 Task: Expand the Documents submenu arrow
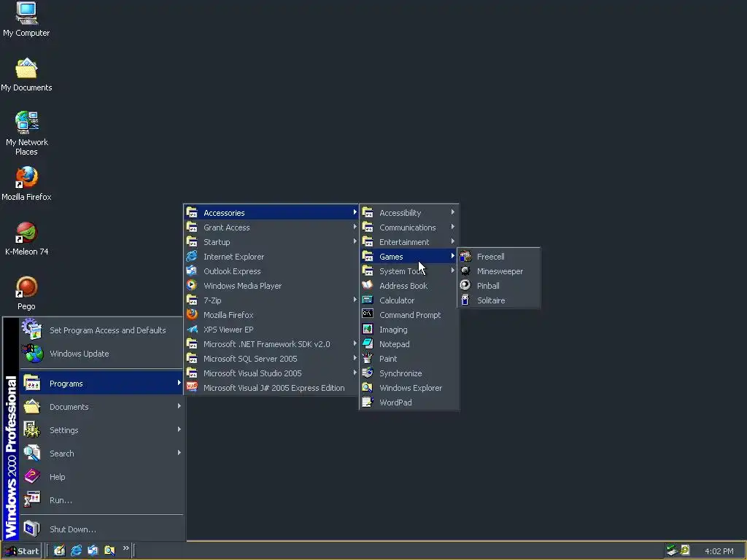[x=179, y=406]
